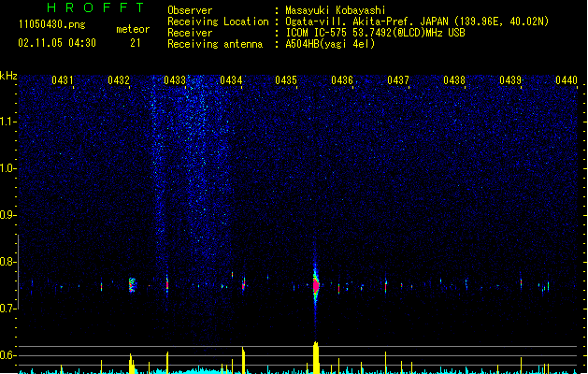Click the tallest yellow intensity bar near 0435
The height and width of the screenshot is (374, 588).
316,357
